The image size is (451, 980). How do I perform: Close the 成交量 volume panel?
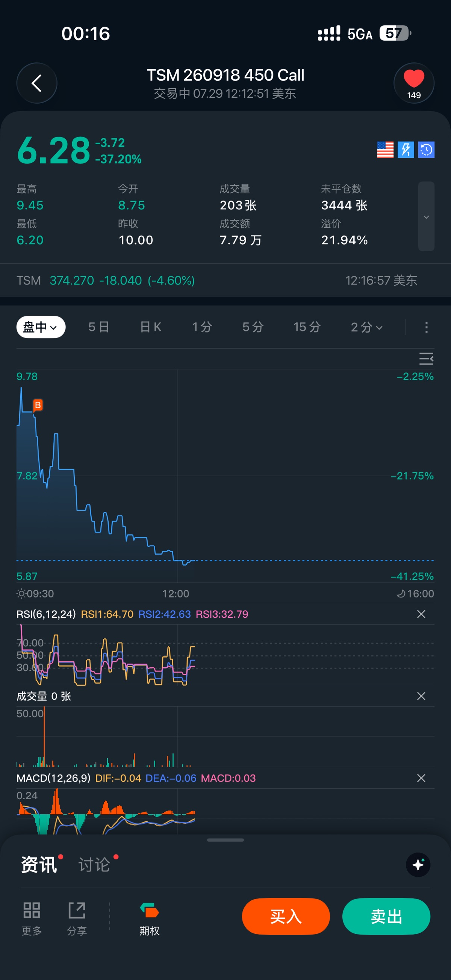click(421, 696)
